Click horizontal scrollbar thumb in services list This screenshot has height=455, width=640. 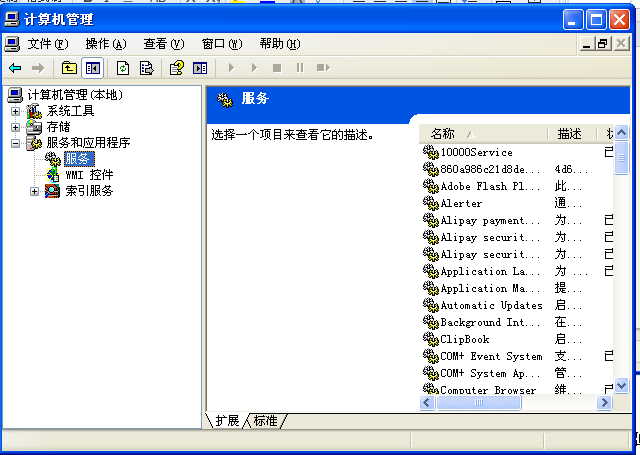coord(479,403)
